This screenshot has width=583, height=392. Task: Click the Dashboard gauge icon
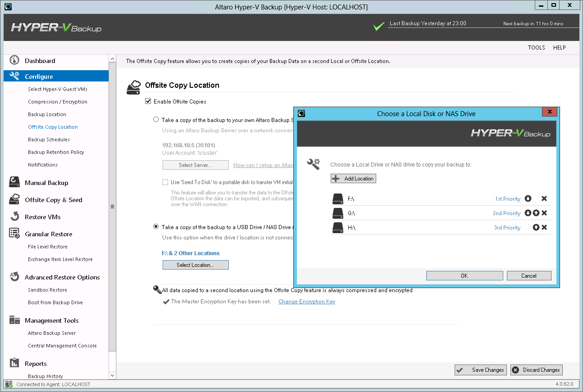click(x=14, y=60)
